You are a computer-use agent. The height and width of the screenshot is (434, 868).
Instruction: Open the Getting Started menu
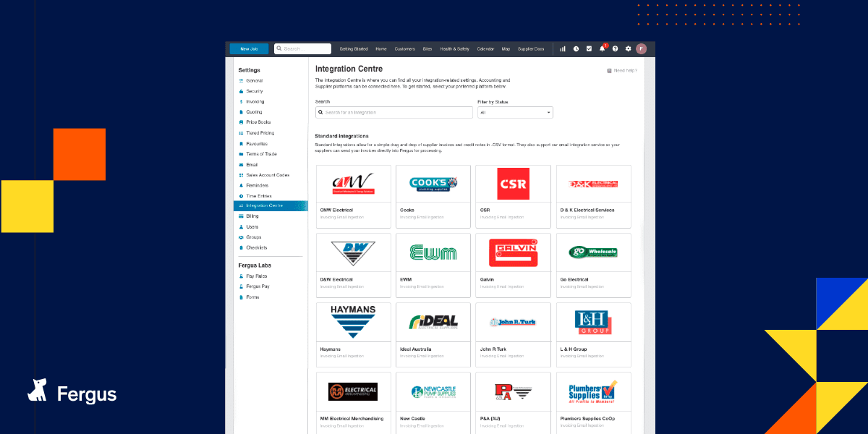354,48
